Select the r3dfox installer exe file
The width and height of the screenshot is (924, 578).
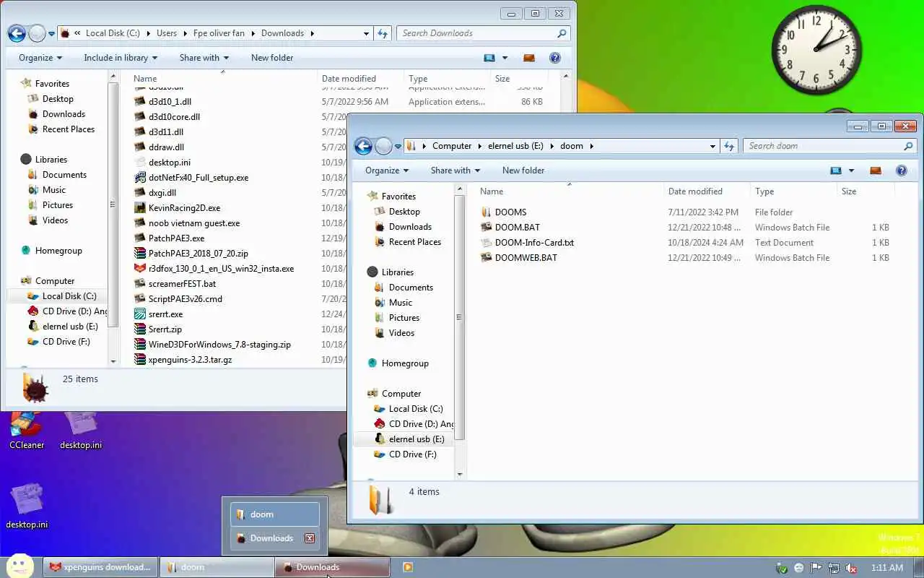pos(221,269)
